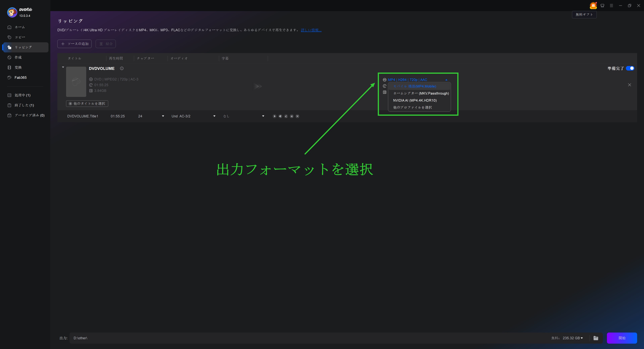Click the 無料ギフト tooltip label
The height and width of the screenshot is (349, 644).
(x=584, y=14)
